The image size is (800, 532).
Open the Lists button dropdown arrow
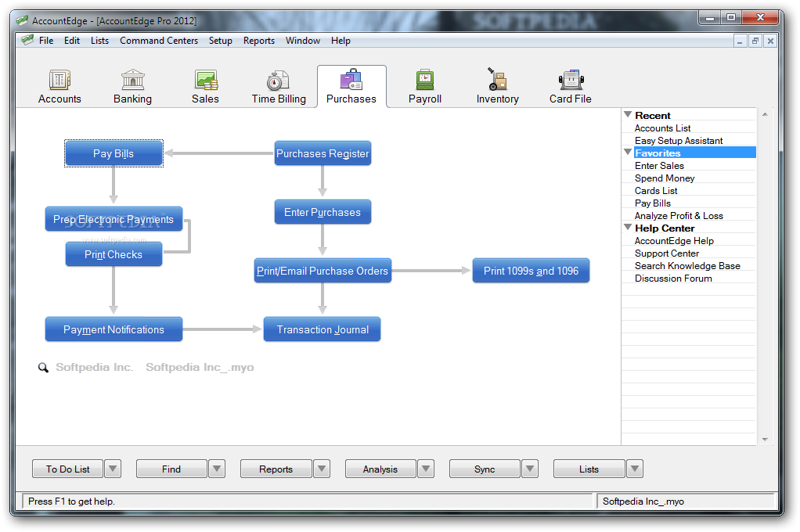click(635, 469)
